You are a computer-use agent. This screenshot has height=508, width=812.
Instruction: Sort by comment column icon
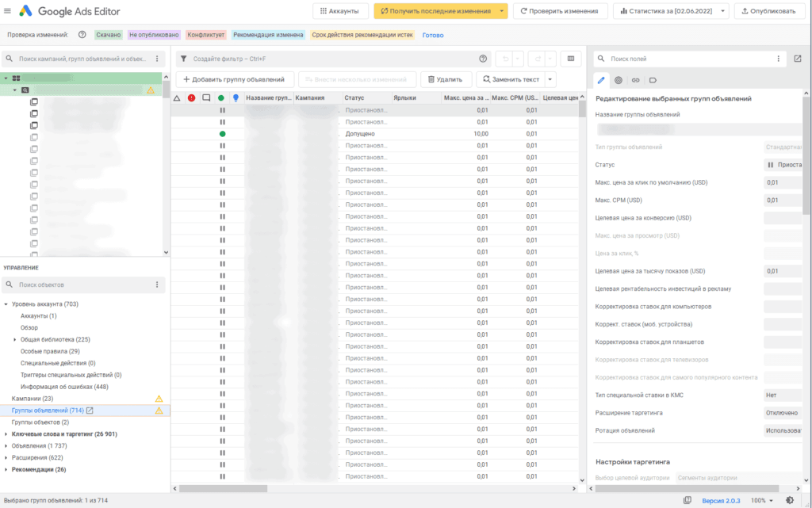[x=206, y=97]
